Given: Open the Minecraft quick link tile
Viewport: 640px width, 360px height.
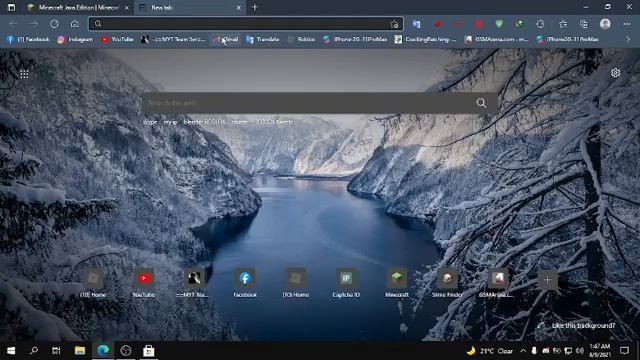Looking at the screenshot, I should 397,282.
